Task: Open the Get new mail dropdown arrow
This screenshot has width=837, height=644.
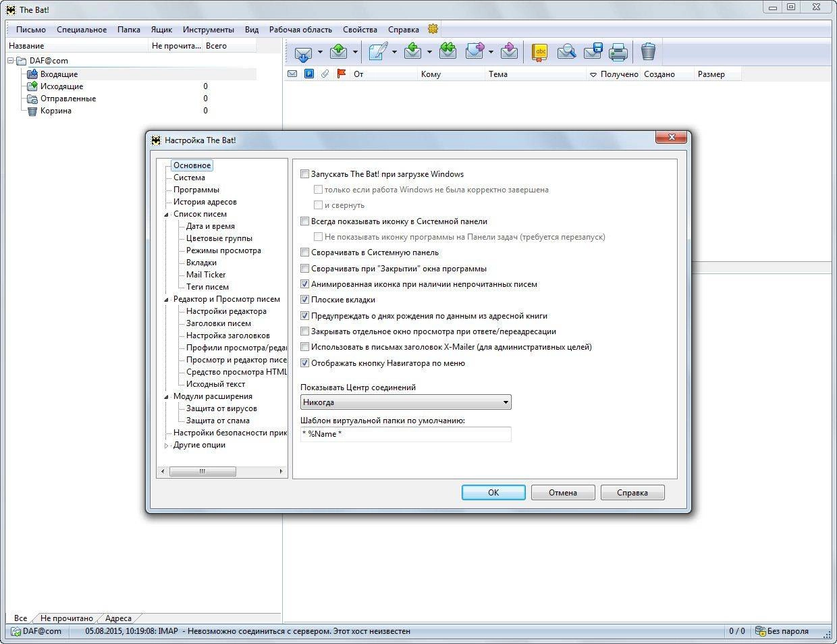Action: point(320,52)
